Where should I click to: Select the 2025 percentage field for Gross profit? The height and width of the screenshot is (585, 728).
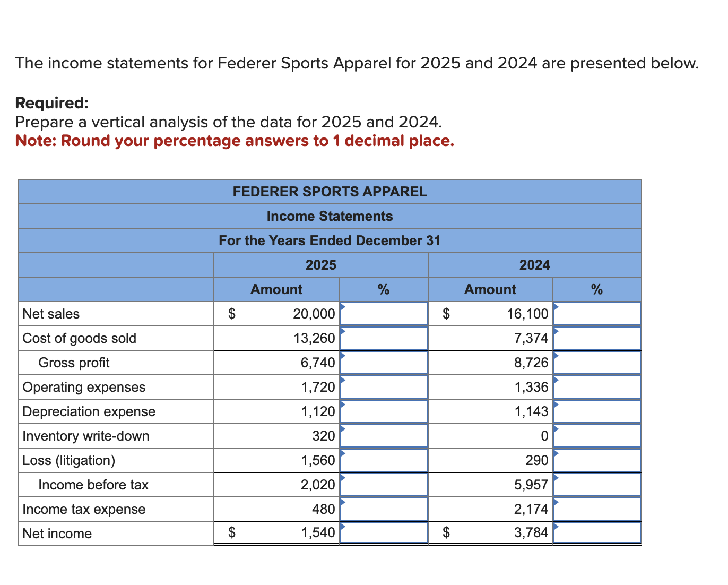click(x=384, y=363)
